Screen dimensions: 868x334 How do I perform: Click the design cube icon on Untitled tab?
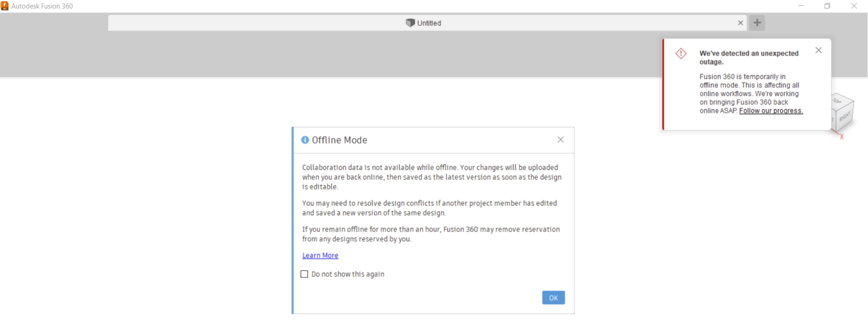(x=410, y=23)
